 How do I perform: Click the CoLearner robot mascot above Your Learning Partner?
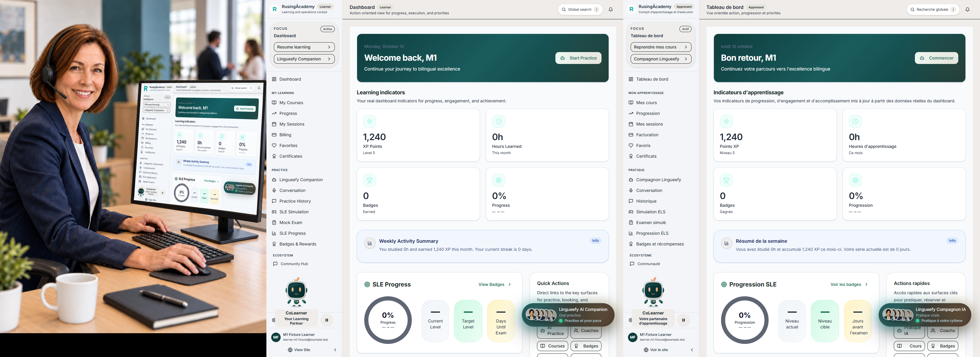pyautogui.click(x=296, y=292)
